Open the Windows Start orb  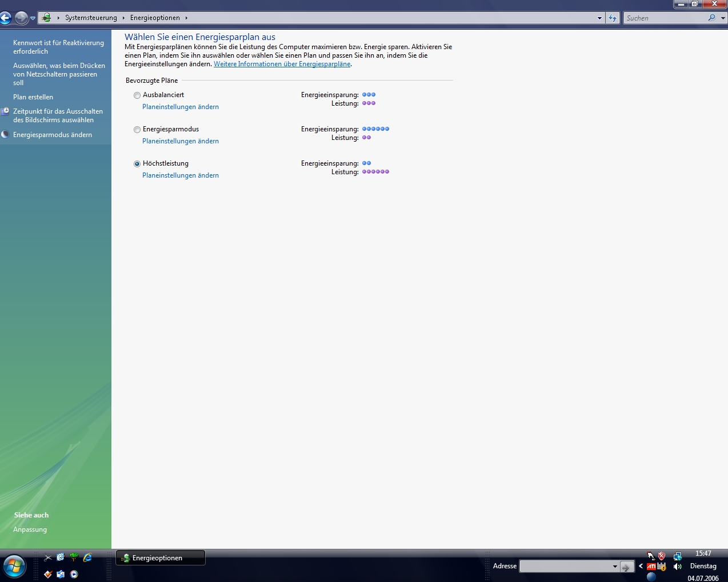14,567
